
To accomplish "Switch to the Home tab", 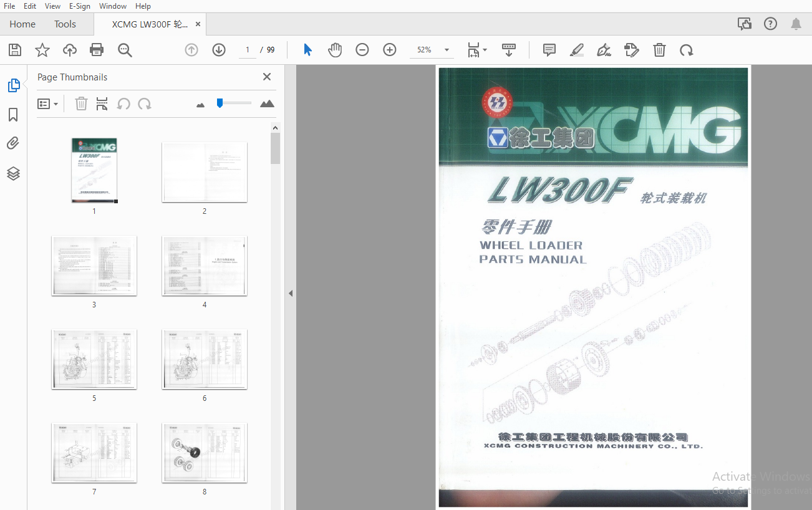I will click(x=22, y=24).
